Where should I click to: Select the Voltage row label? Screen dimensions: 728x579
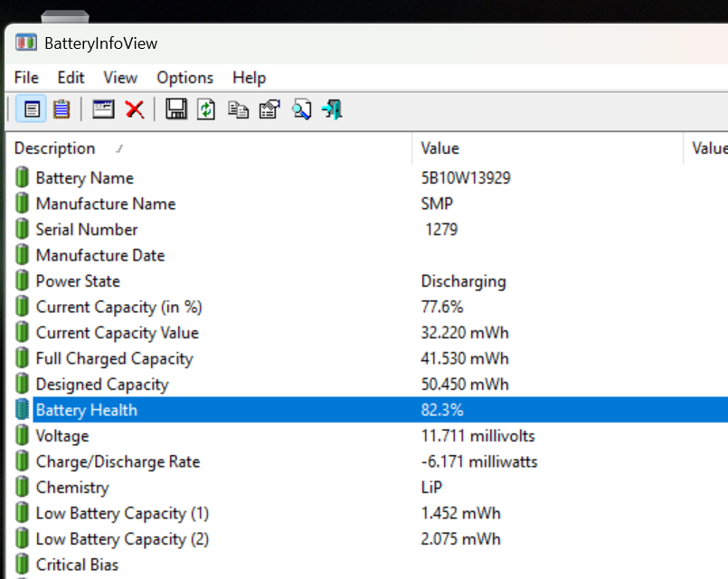tap(62, 436)
